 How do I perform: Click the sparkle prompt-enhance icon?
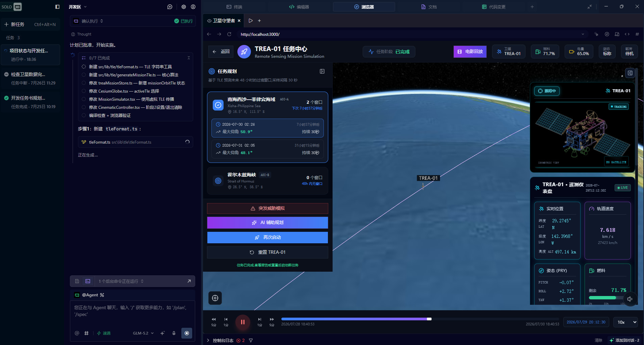(162, 333)
